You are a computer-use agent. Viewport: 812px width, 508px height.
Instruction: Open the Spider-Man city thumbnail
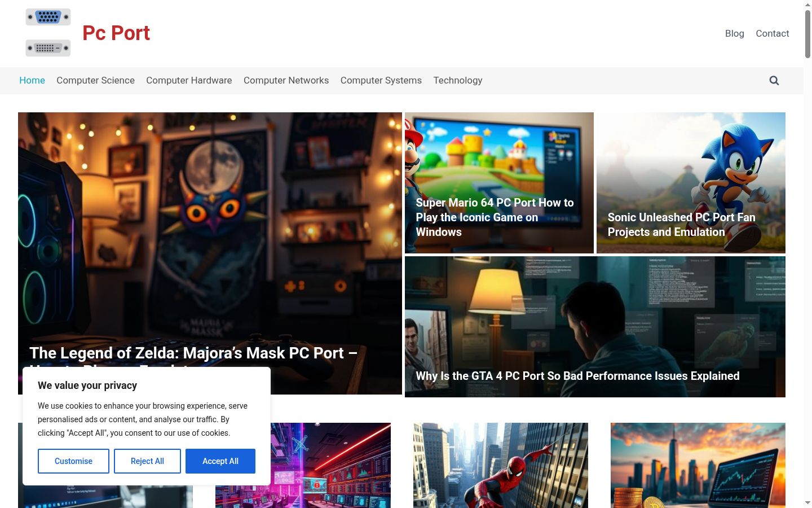(501, 465)
